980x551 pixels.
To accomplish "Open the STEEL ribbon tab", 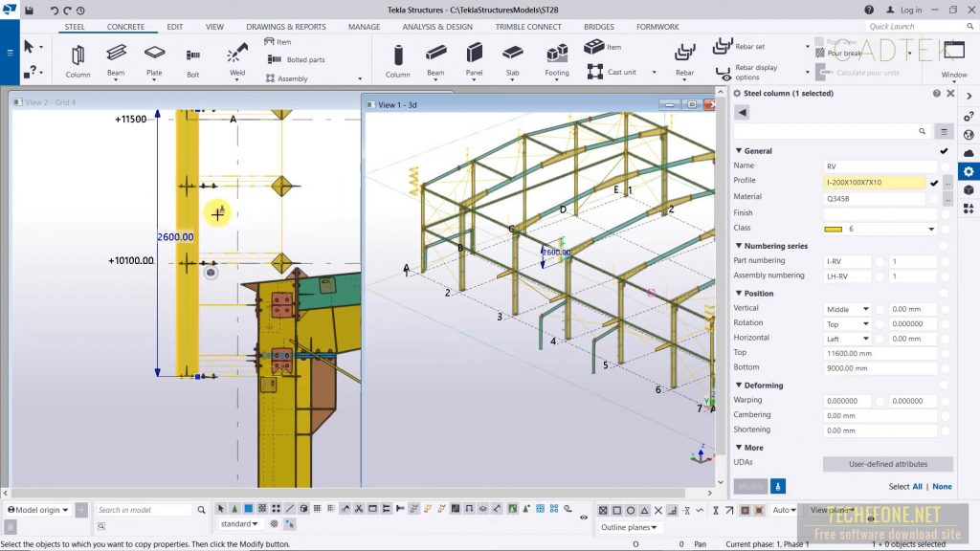I will 75,27.
